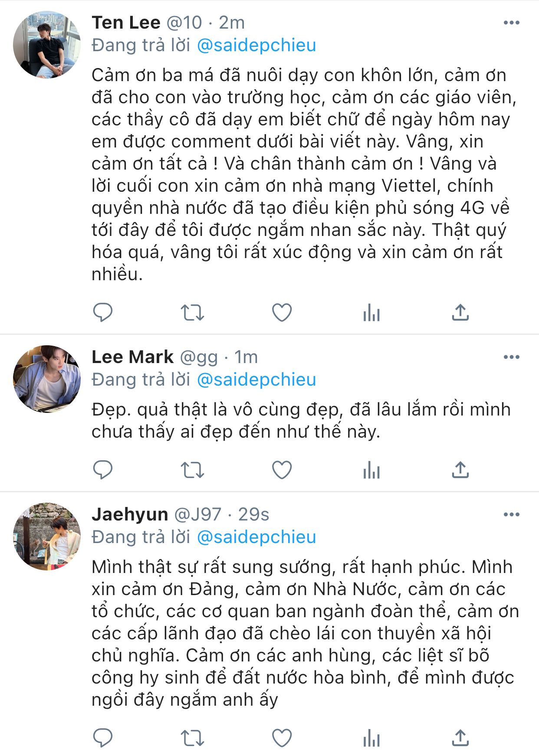This screenshot has height=756, width=539.
Task: Reply to Jaehyun's tweet
Action: pos(103,738)
